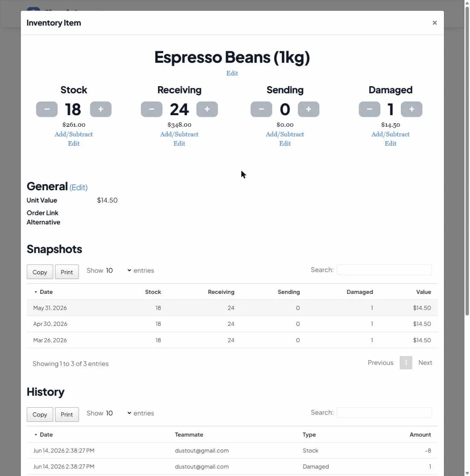470x476 pixels.
Task: Sort History by Amount column
Action: [420, 435]
